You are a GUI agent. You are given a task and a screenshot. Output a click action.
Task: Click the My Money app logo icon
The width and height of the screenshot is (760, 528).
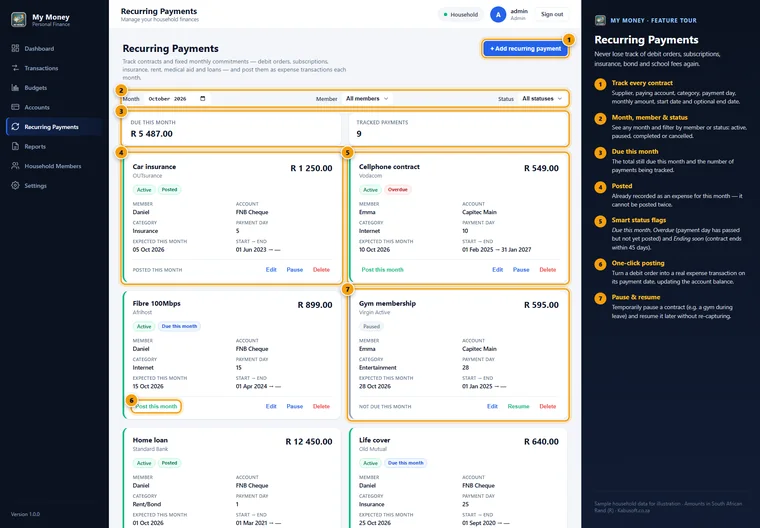(18, 19)
